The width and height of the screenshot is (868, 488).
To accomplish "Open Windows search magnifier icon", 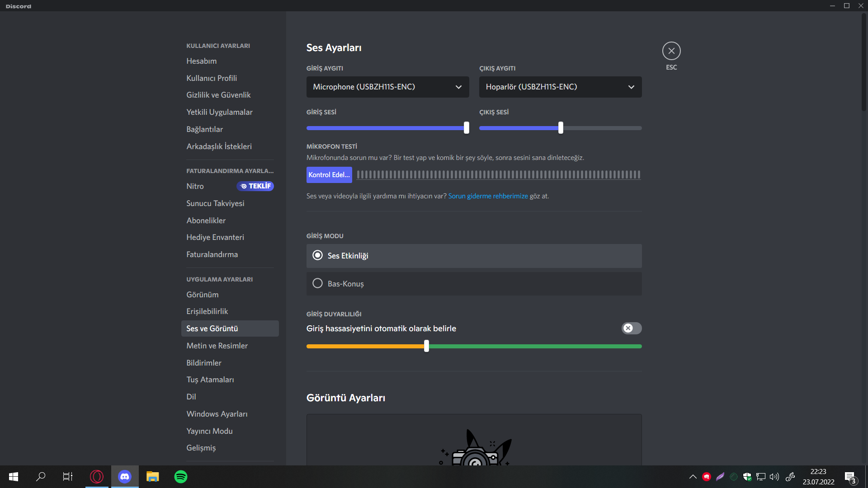I will (x=41, y=477).
